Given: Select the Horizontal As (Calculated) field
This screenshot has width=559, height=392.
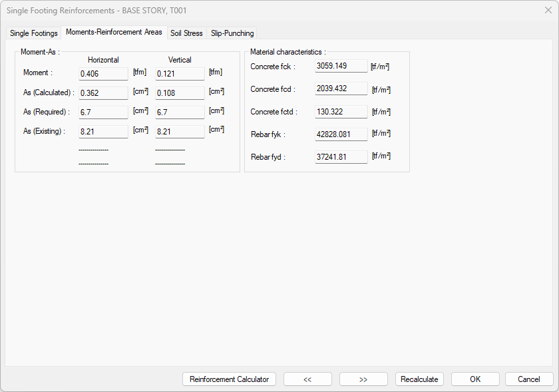Looking at the screenshot, I should pyautogui.click(x=103, y=93).
